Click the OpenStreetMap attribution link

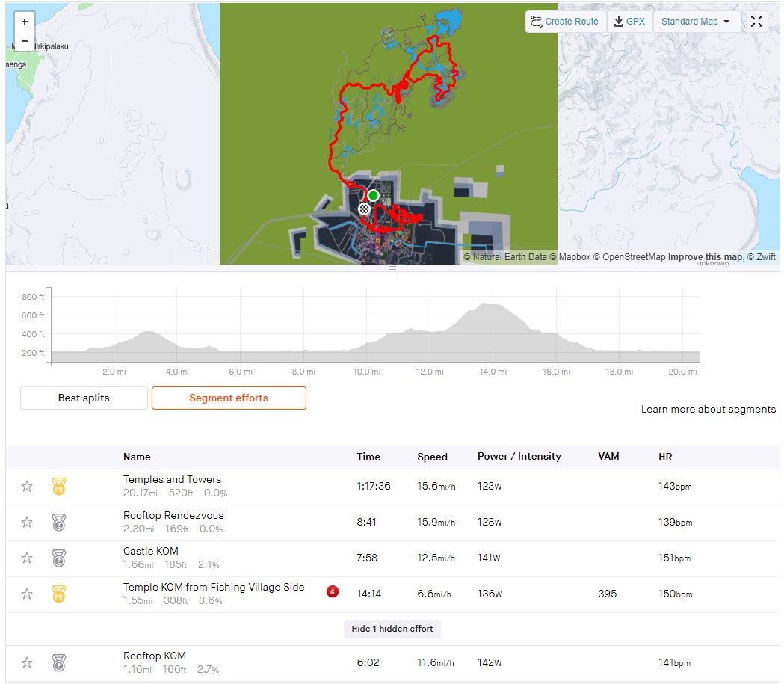[x=629, y=257]
